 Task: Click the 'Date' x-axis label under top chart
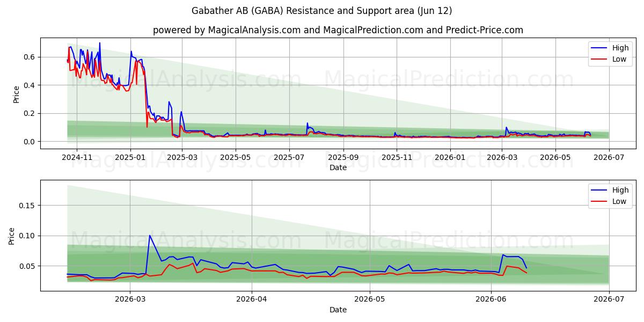tap(338, 167)
